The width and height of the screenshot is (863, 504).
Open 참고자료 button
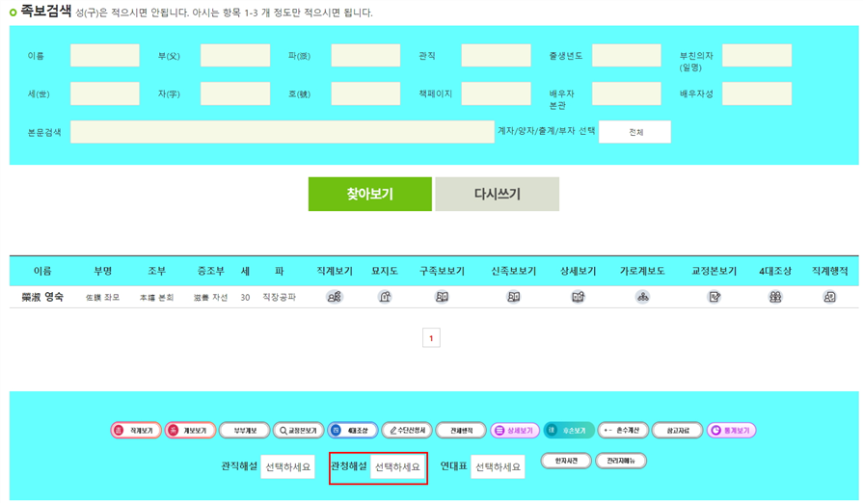point(678,430)
